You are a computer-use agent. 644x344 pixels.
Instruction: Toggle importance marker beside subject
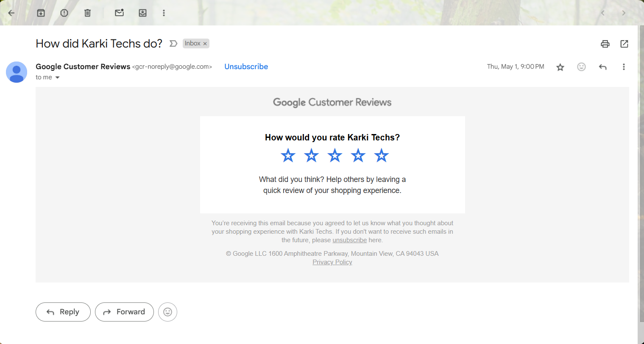[x=173, y=43]
